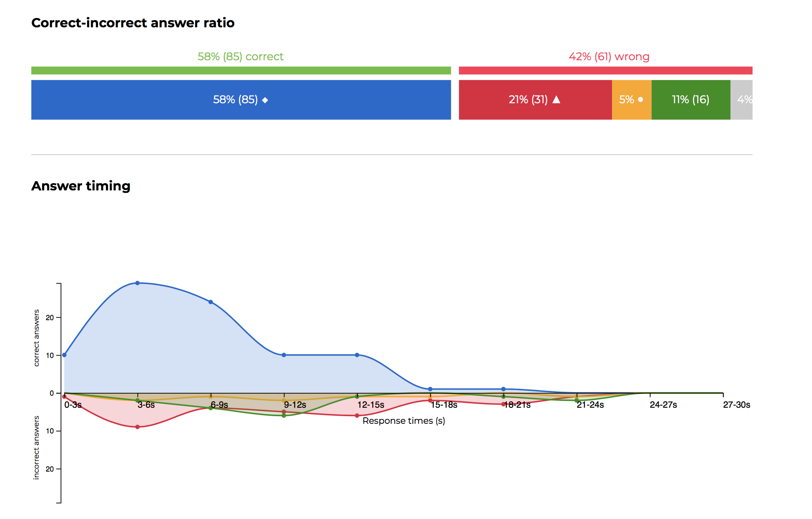Click blue data point at 12-15s
The height and width of the screenshot is (519, 812).
[357, 355]
